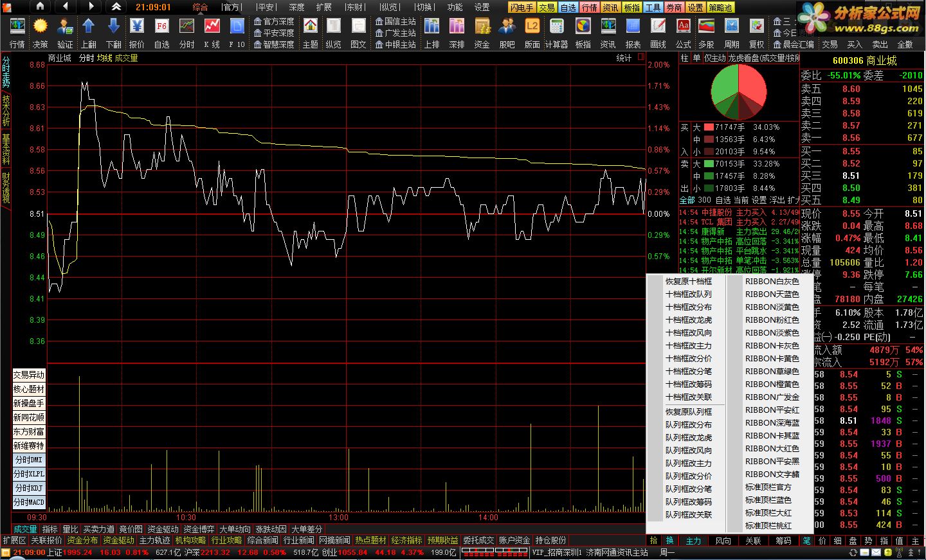Toggle the 分时MACD indicator
926x560 pixels.
[30, 502]
